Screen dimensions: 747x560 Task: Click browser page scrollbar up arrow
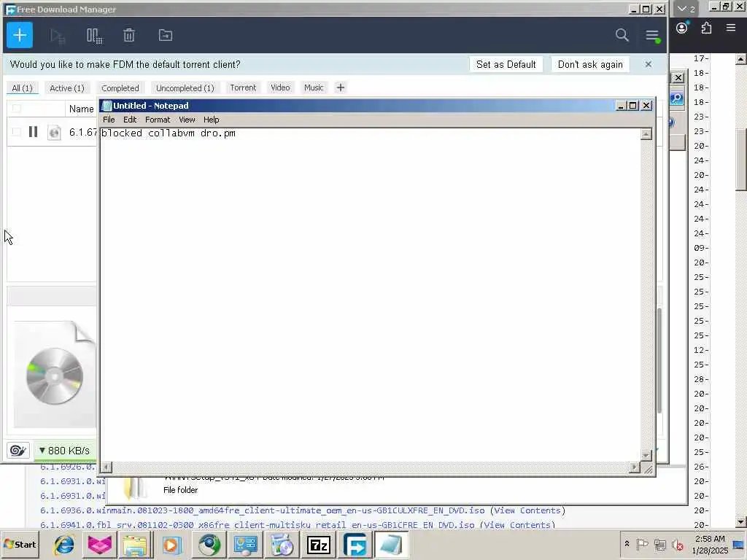pos(741,59)
